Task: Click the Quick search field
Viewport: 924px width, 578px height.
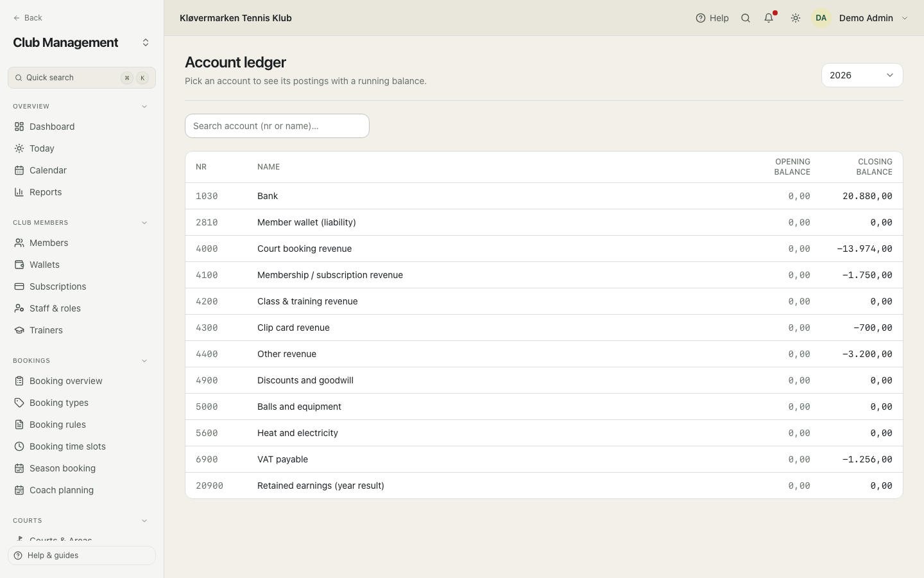Action: click(x=81, y=78)
